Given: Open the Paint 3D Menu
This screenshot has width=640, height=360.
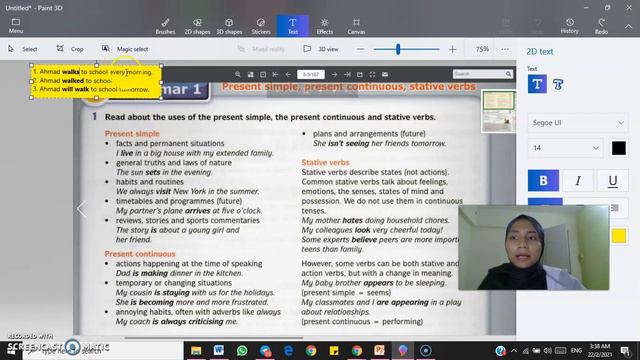Looking at the screenshot, I should [16, 26].
